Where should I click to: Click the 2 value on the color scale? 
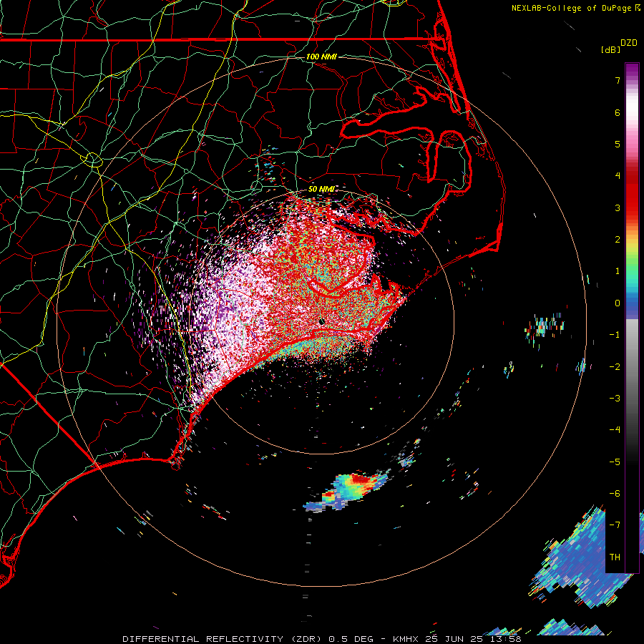click(618, 240)
